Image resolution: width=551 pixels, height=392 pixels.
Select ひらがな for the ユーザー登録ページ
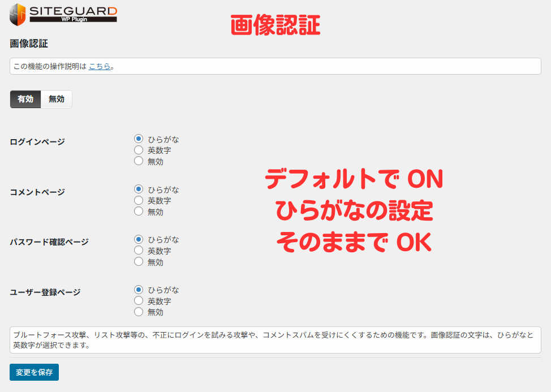pos(138,290)
